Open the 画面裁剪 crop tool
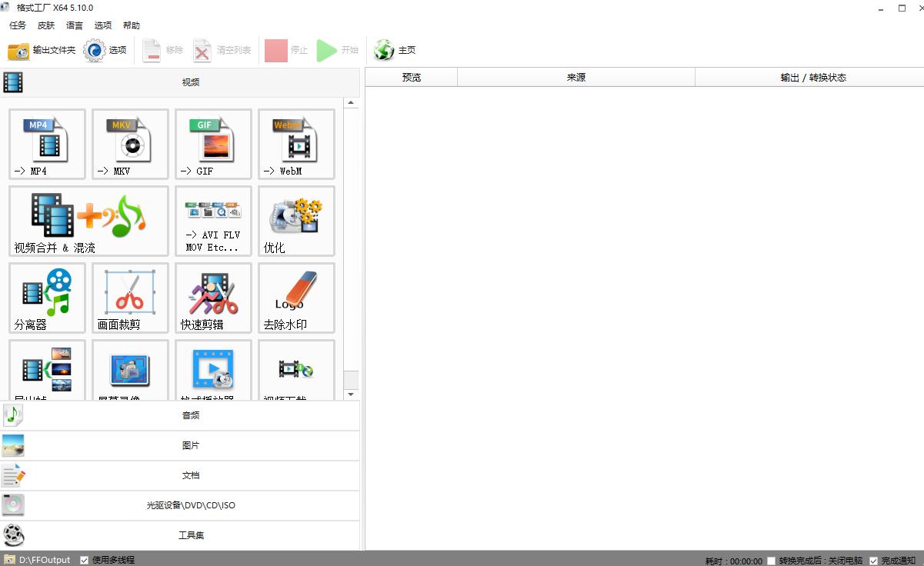 [130, 298]
